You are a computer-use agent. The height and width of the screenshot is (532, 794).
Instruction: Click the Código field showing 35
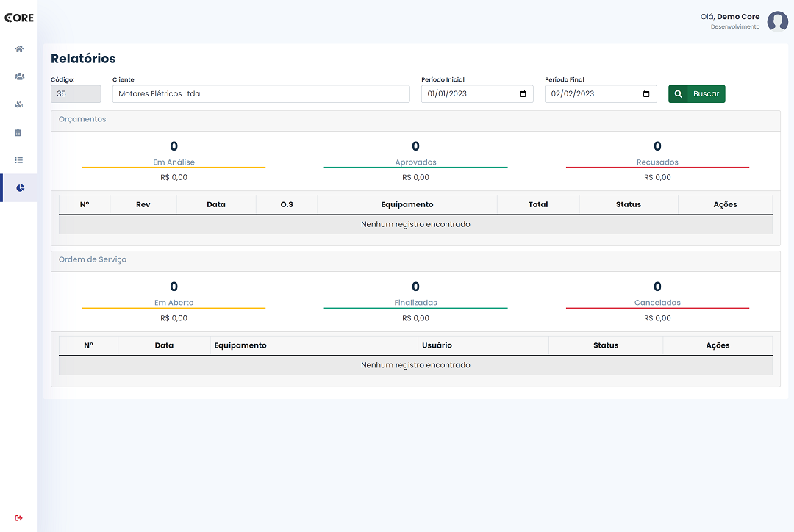(76, 93)
